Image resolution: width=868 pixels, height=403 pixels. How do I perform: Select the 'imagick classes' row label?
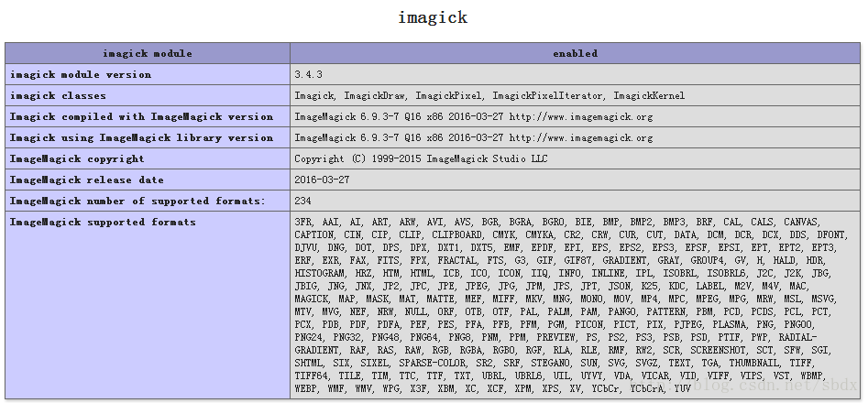(x=58, y=95)
